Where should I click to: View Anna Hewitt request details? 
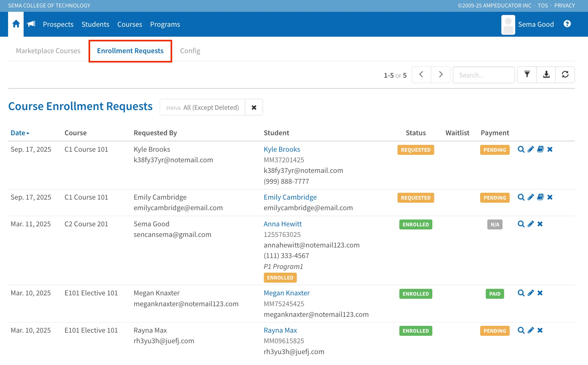tap(521, 224)
